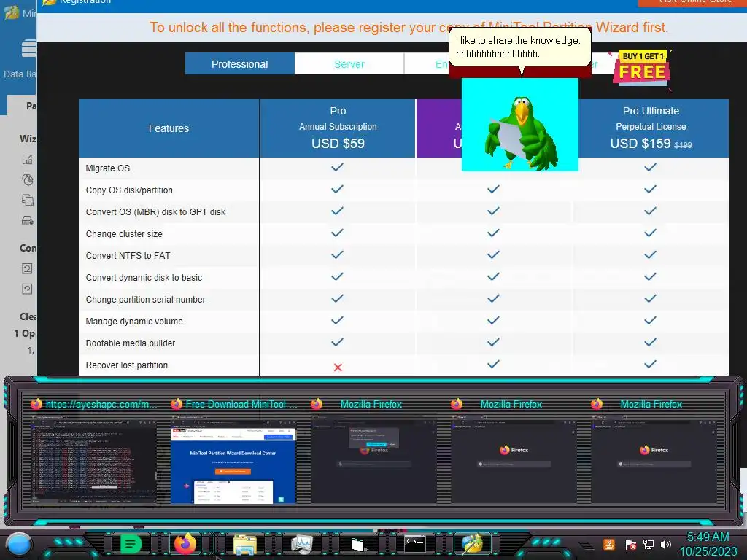Click 'Convert OS (MBR) disk to GPT disk'
This screenshot has width=747, height=560.
(x=156, y=212)
